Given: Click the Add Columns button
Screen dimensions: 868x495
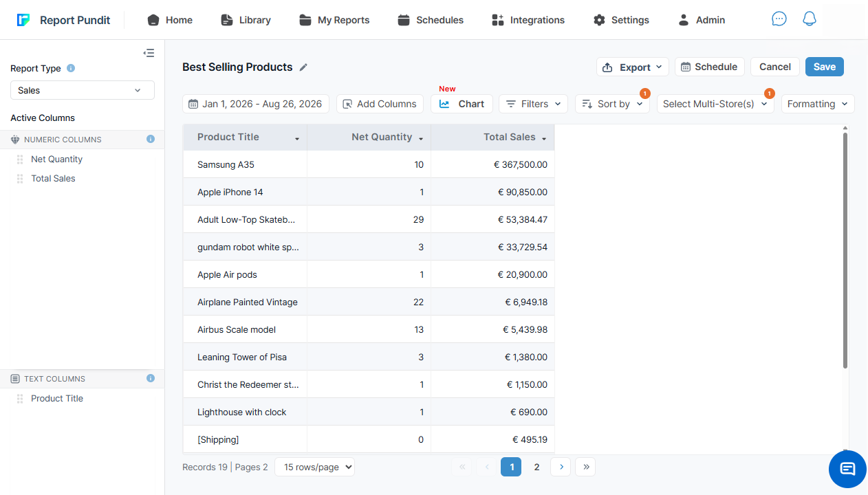Looking at the screenshot, I should (x=380, y=104).
